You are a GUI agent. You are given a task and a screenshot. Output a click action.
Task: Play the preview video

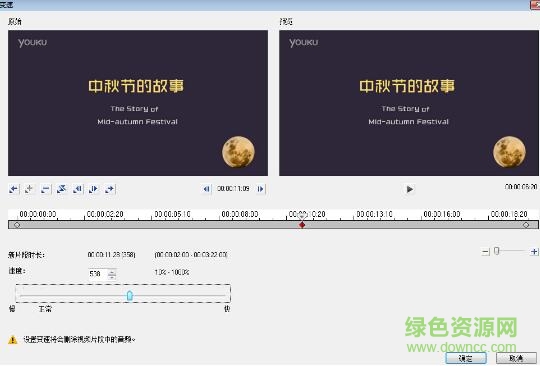tap(409, 189)
